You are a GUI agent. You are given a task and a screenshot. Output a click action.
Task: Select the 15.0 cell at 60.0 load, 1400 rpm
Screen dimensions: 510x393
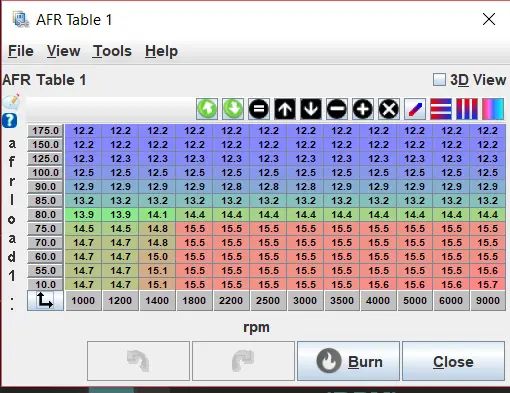point(157,256)
